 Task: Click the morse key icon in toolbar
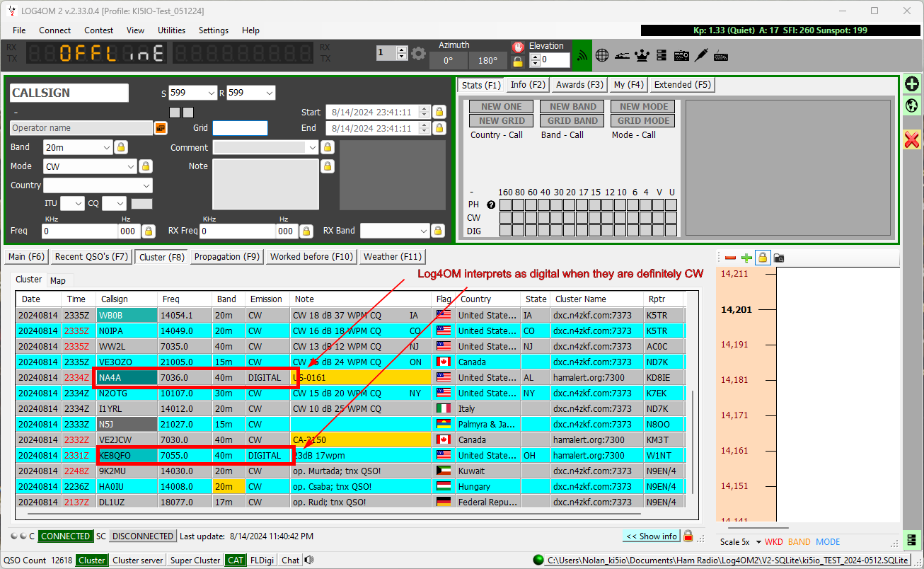622,55
